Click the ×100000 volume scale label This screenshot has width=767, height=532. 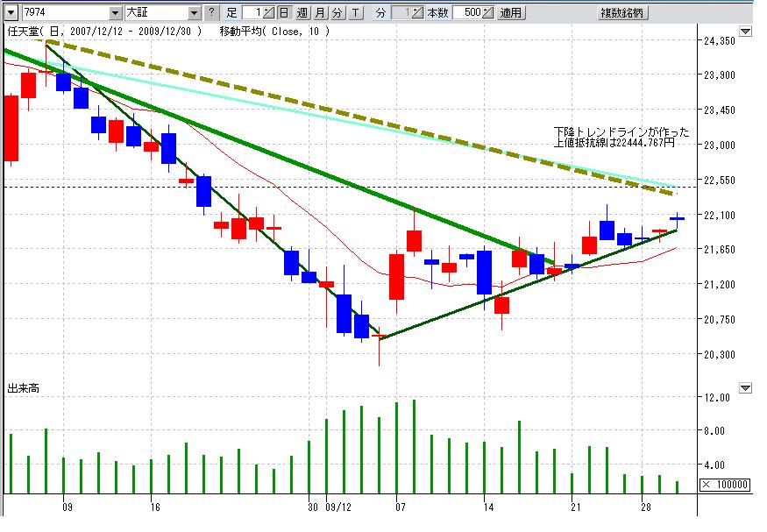pyautogui.click(x=724, y=485)
